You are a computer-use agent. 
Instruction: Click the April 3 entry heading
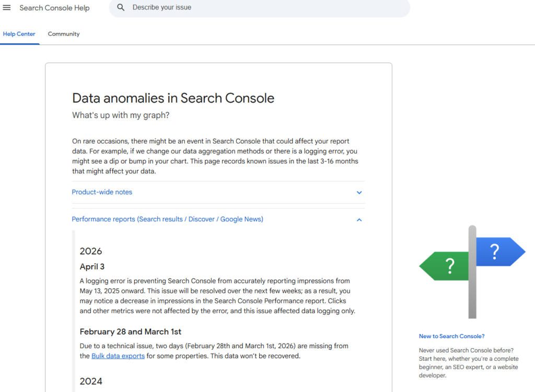coord(92,267)
